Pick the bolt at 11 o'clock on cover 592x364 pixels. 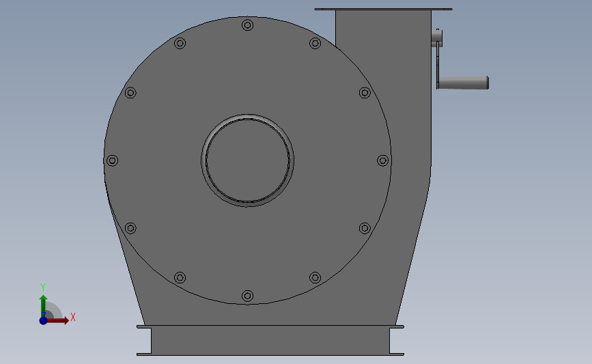(x=180, y=44)
